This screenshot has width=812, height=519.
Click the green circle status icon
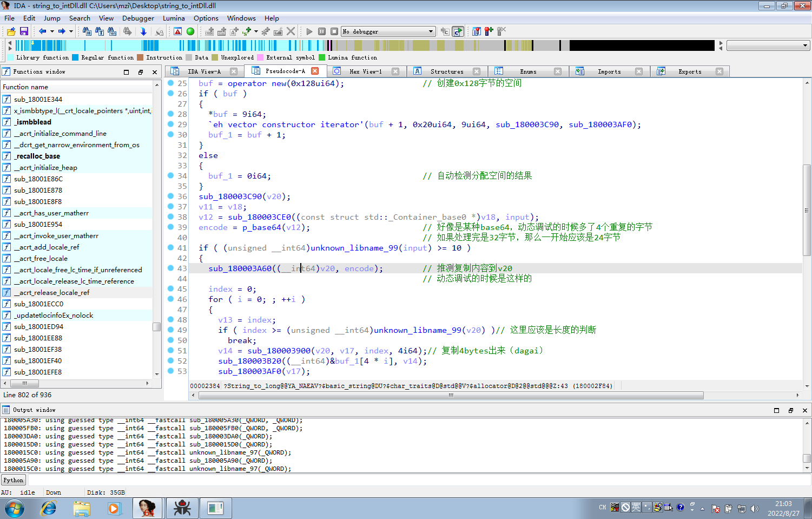[x=190, y=31]
